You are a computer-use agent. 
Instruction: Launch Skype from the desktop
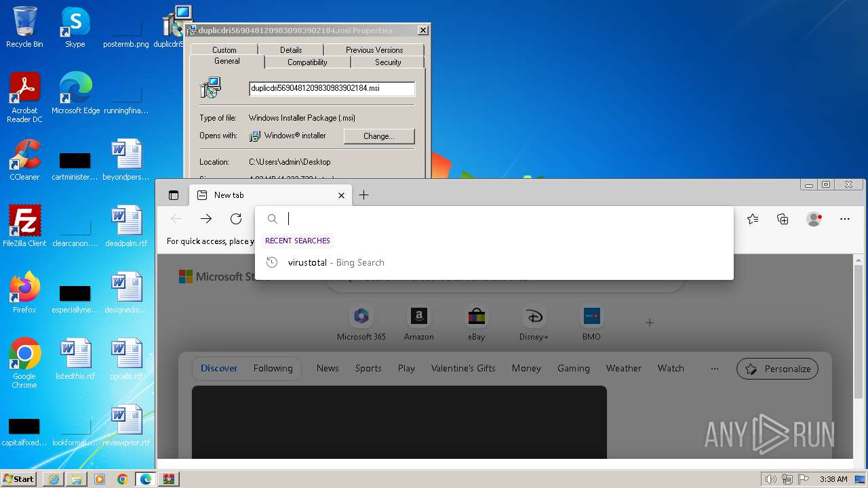pyautogui.click(x=75, y=27)
